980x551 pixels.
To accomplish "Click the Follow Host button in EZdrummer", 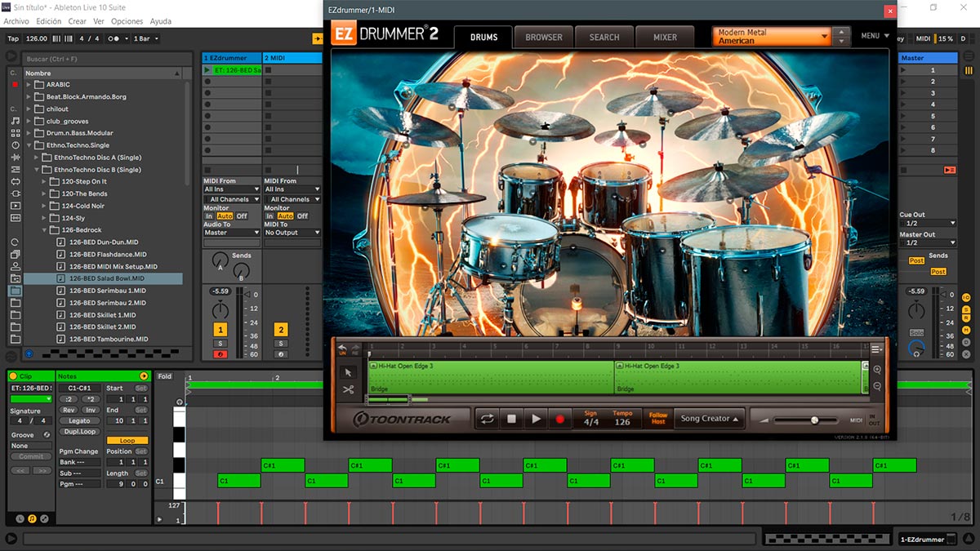I will (657, 419).
